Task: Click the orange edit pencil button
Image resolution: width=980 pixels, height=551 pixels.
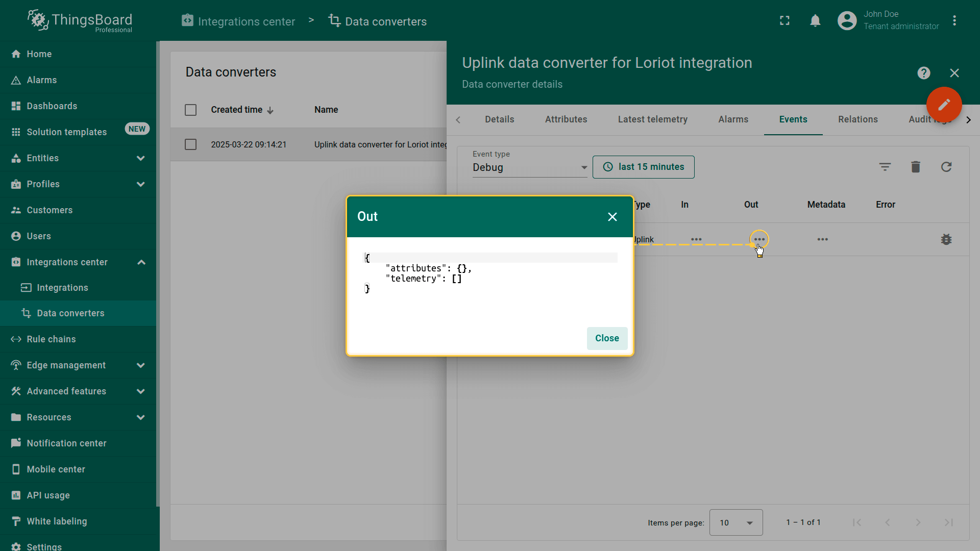Action: point(944,105)
